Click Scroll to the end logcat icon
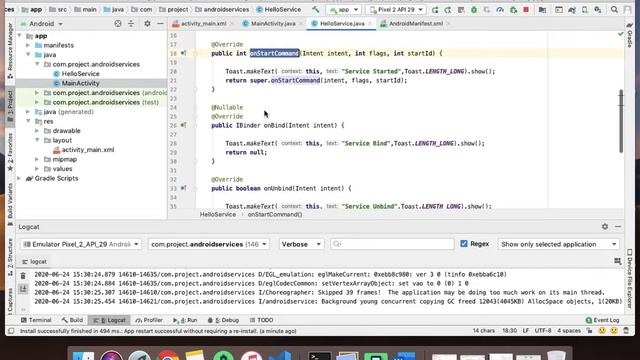 point(23,289)
